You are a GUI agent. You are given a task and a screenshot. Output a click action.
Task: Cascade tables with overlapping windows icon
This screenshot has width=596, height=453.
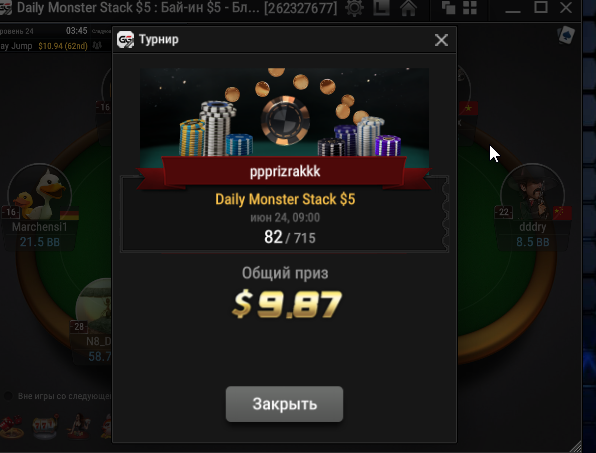tap(449, 8)
